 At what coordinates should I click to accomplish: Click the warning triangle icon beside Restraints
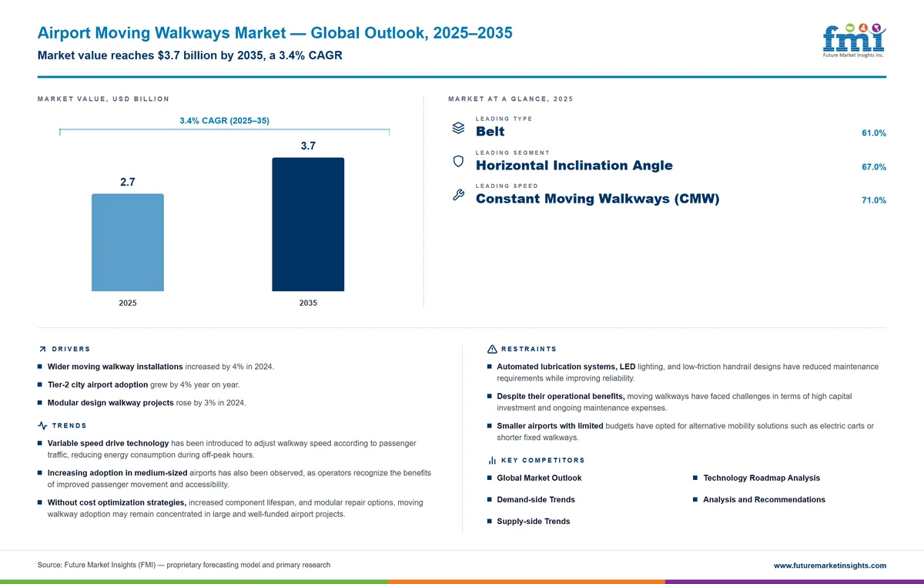point(492,350)
